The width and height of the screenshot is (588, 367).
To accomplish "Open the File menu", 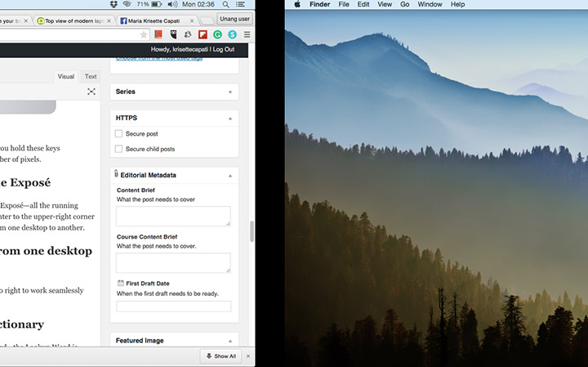I will tap(344, 5).
